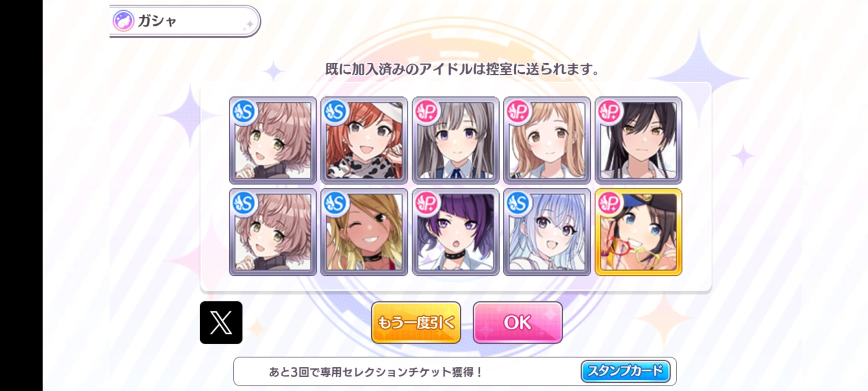
Task: Select the red-haired idol with cow scarf
Action: 364,140
